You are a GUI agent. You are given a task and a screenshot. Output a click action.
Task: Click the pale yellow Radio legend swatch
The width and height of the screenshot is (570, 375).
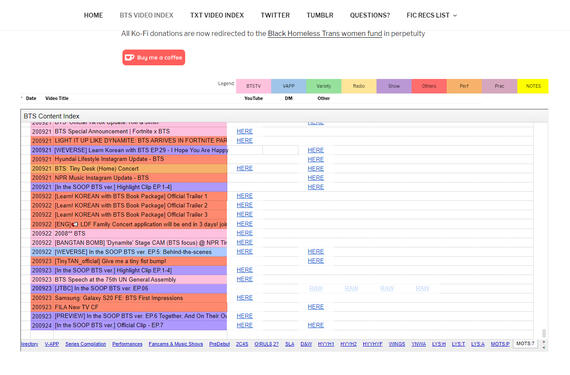(x=359, y=86)
